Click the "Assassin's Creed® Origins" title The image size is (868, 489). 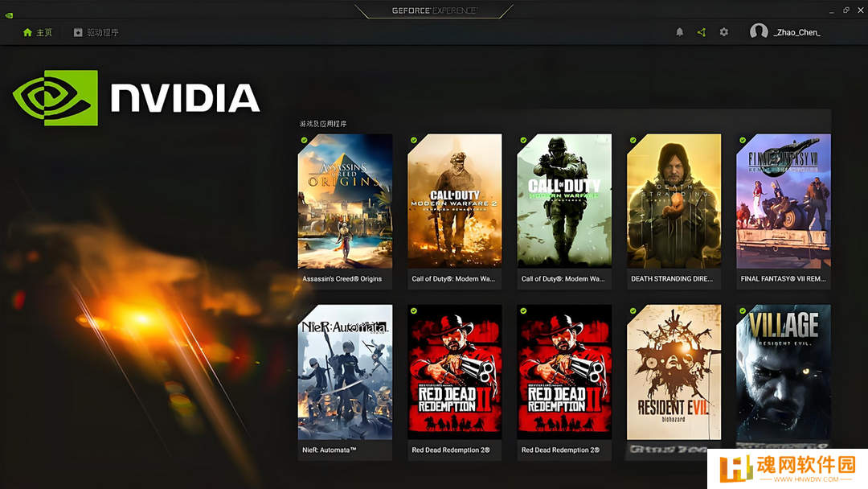click(342, 279)
